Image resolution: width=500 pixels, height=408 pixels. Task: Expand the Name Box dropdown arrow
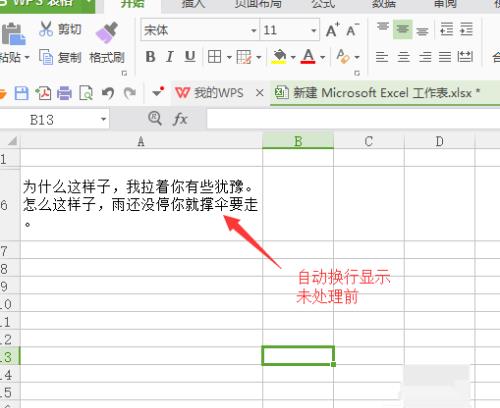tap(103, 119)
